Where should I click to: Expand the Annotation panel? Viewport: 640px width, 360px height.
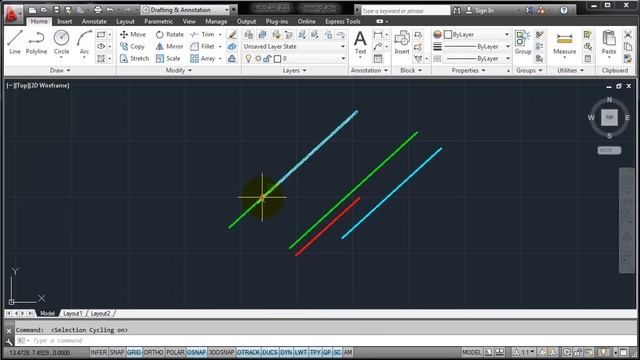coord(369,71)
